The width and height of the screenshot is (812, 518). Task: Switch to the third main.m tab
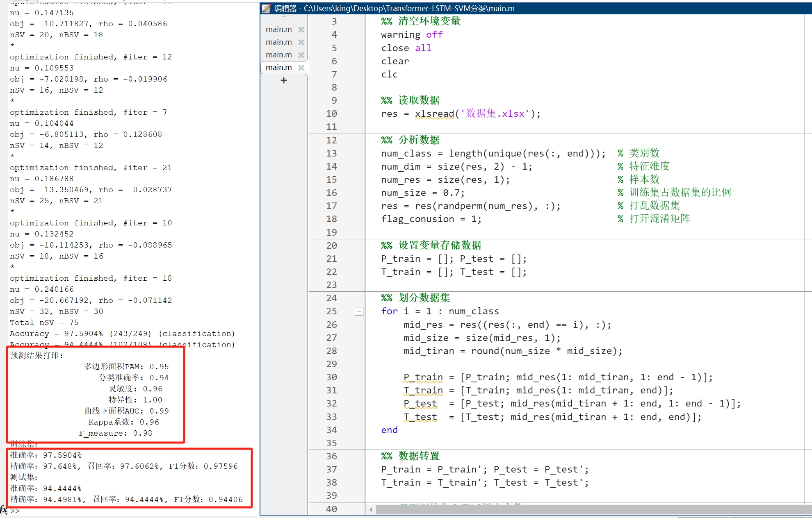(x=279, y=55)
